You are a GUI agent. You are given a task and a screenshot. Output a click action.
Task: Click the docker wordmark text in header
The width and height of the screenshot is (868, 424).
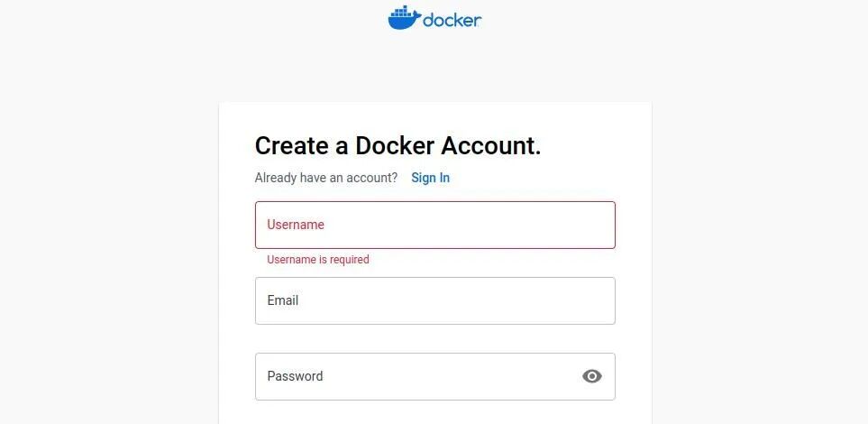pos(452,20)
